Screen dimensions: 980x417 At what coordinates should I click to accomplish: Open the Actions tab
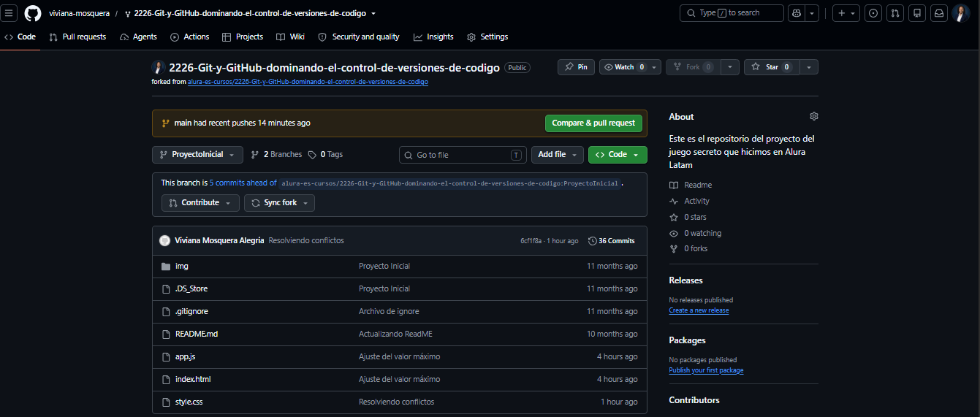pos(190,37)
